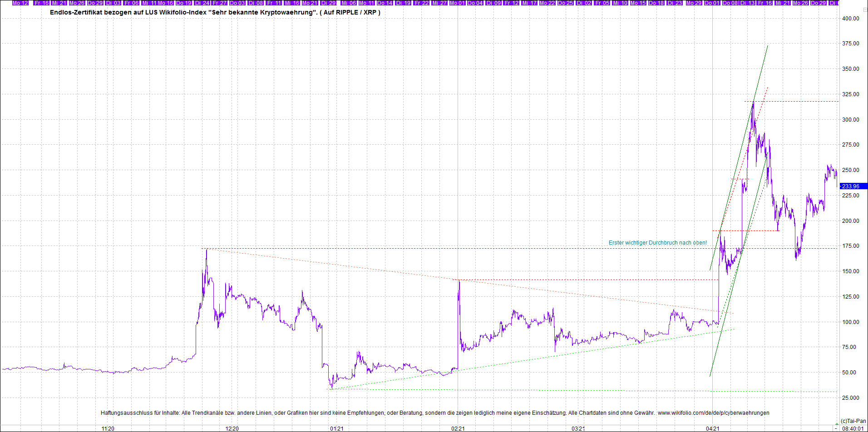The image size is (868, 432).
Task: Click the (c)Tai-Pan copyright label
Action: [x=853, y=421]
